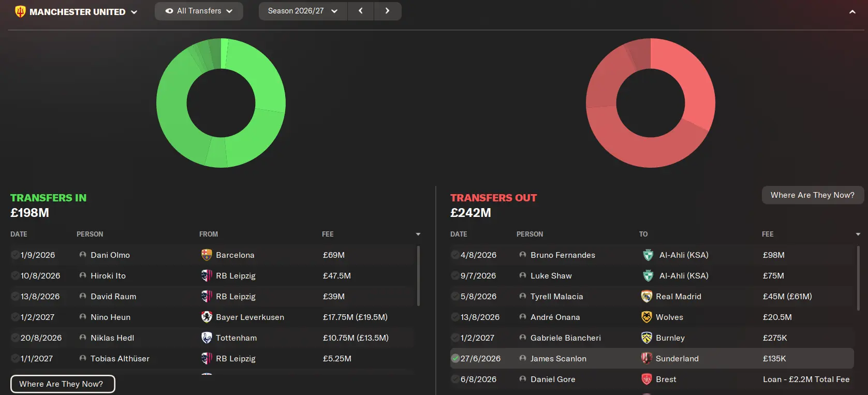This screenshot has width=868, height=395.
Task: Click person icon beside Luke Shaw
Action: 523,275
